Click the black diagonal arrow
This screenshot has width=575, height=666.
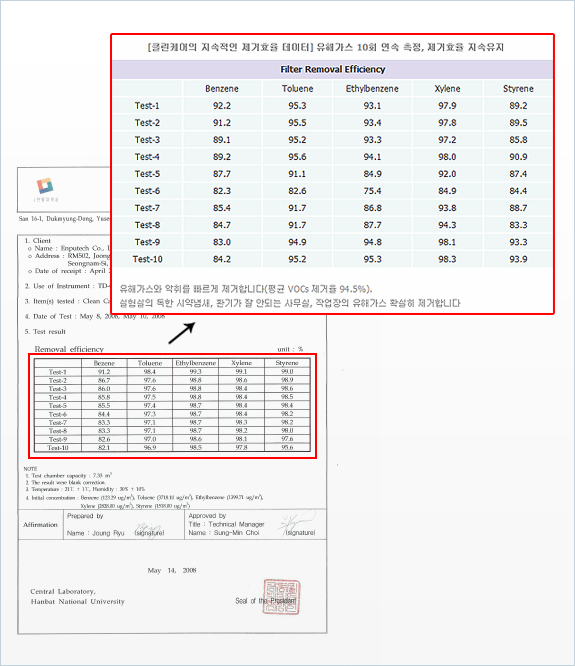tap(182, 333)
